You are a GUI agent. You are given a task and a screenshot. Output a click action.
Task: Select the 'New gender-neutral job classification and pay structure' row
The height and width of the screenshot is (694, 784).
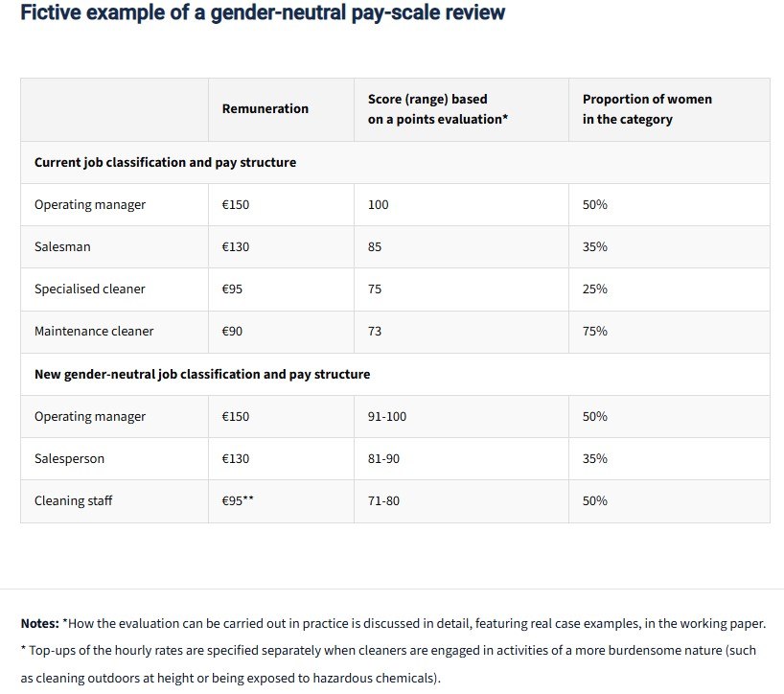[x=202, y=374]
